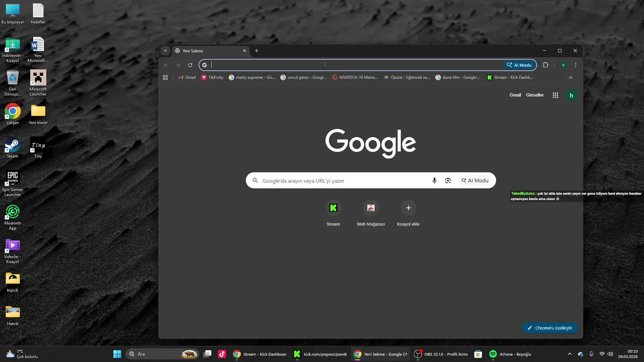The width and height of the screenshot is (644, 362).
Task: Open the 'Stream' shortcut tile
Action: (333, 214)
